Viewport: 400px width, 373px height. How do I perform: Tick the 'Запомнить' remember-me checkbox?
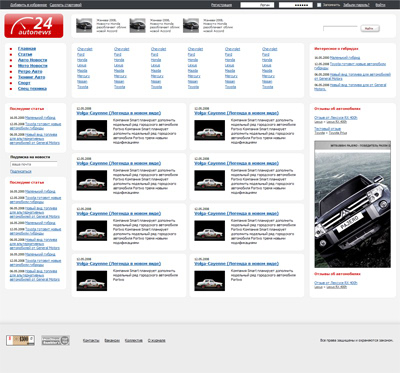point(319,5)
